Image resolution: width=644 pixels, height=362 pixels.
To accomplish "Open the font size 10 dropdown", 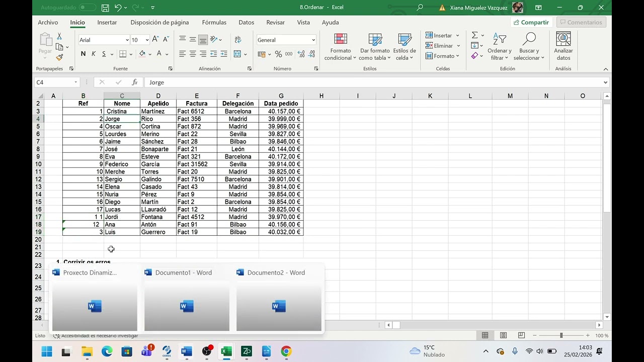I will coord(147,40).
